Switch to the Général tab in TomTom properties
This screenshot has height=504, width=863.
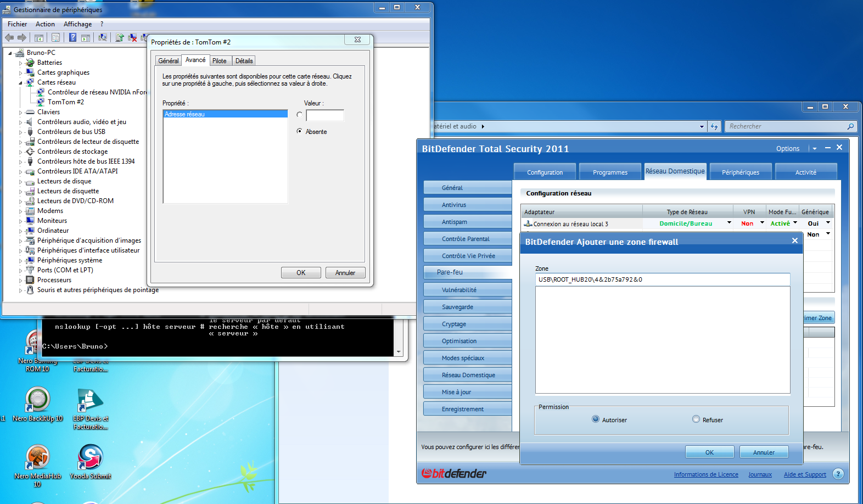point(169,61)
